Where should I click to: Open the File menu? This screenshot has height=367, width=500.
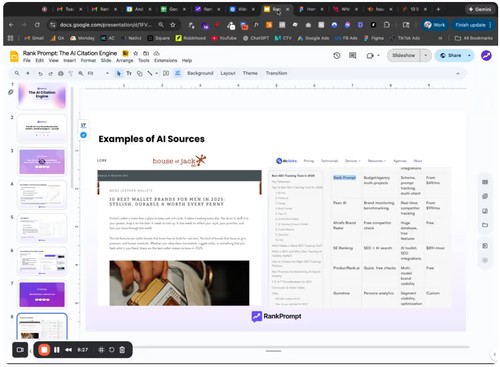coord(27,61)
